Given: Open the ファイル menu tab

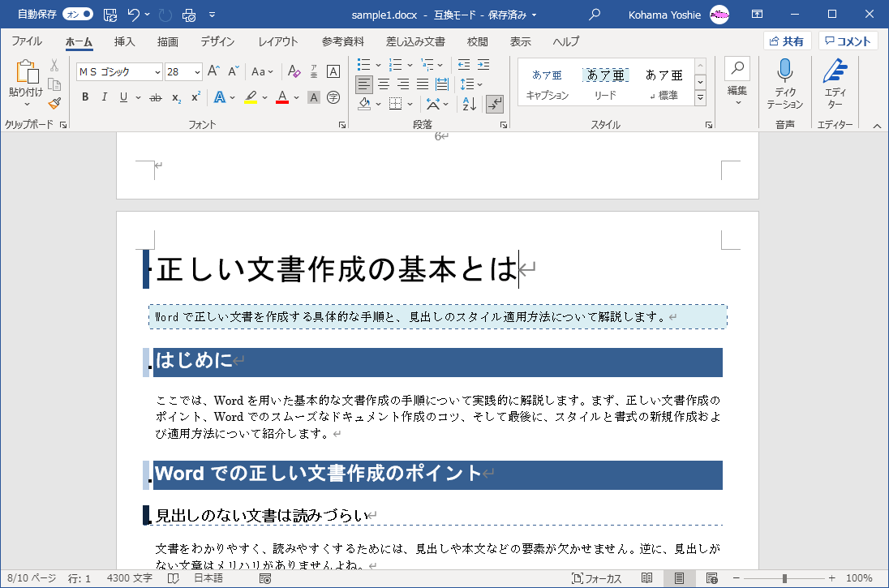Looking at the screenshot, I should click(x=27, y=41).
